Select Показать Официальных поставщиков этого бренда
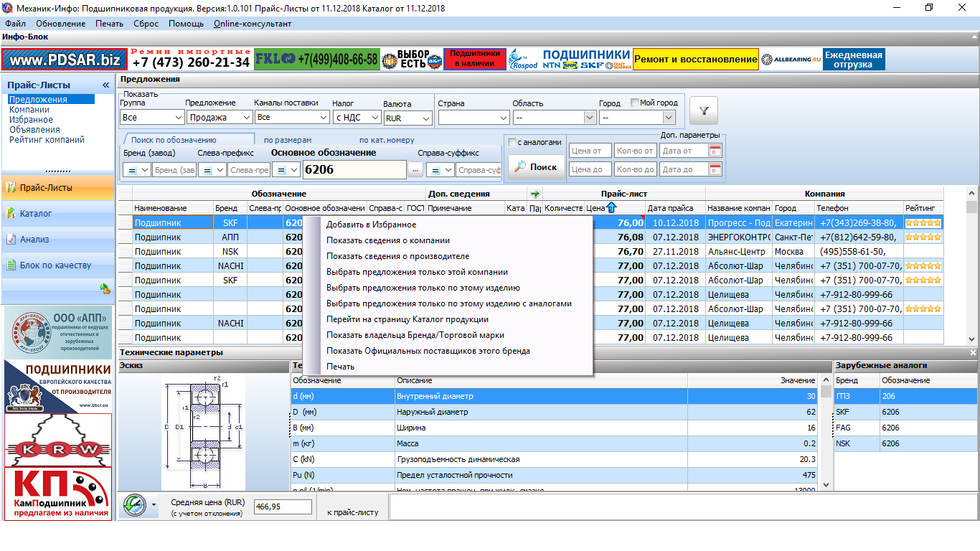Viewport: 980px width, 551px height. click(428, 351)
